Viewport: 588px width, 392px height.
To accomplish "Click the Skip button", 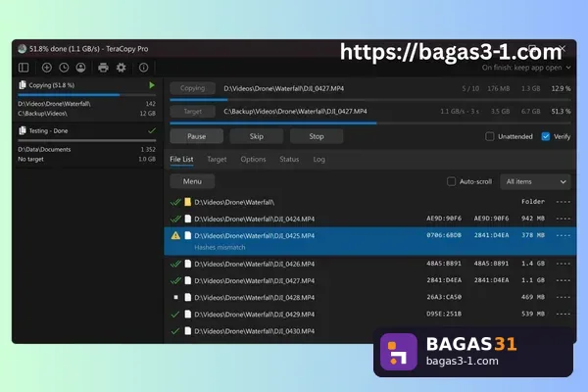I will (x=257, y=136).
